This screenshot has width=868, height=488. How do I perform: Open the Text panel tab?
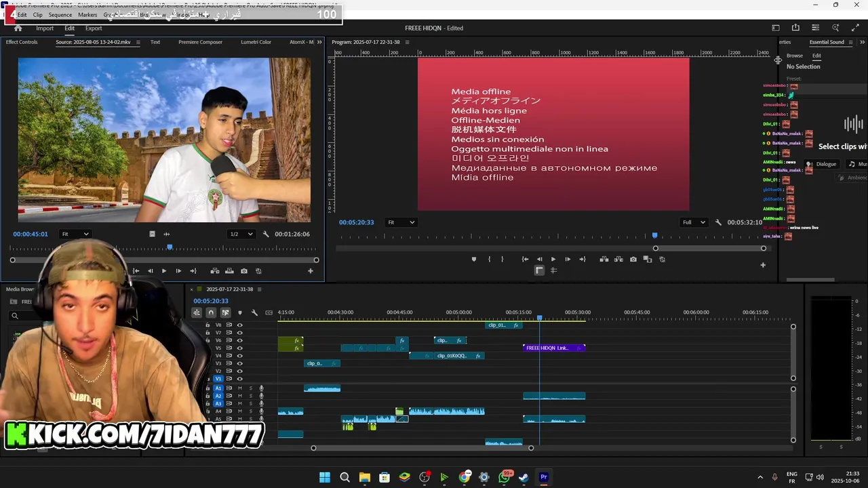coord(155,42)
